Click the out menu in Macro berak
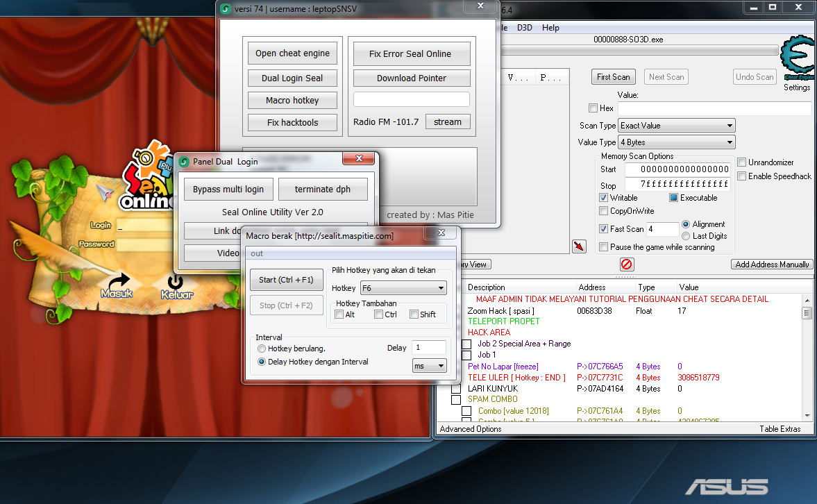 pyautogui.click(x=257, y=253)
